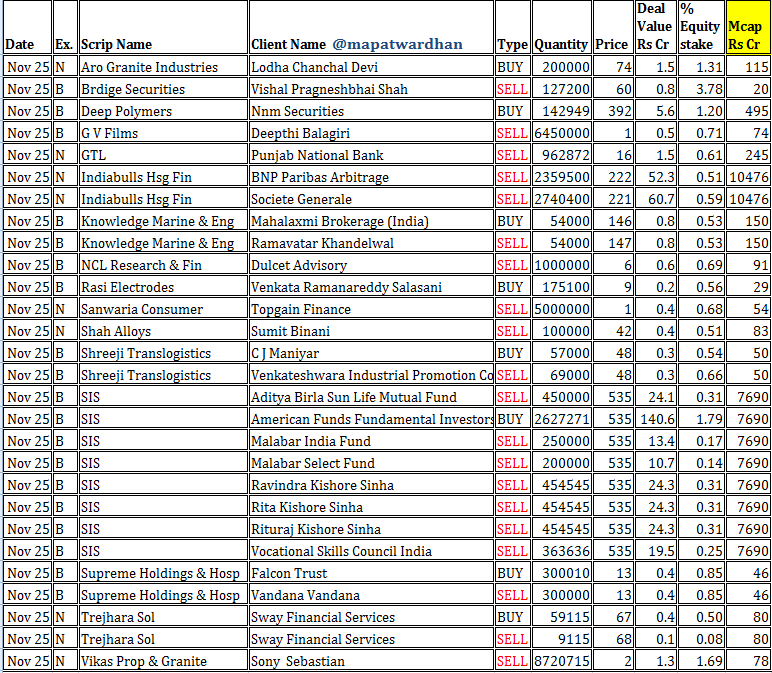772x673 pixels.
Task: Select the 'Deal Value Rs Cr' header
Action: click(x=656, y=27)
